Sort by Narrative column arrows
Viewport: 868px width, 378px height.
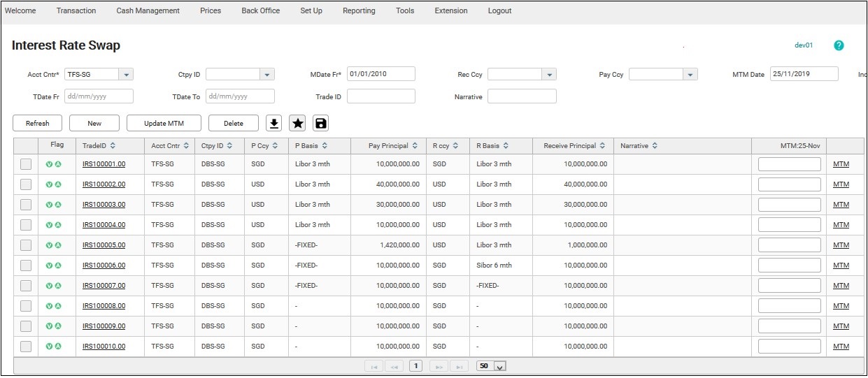(654, 146)
